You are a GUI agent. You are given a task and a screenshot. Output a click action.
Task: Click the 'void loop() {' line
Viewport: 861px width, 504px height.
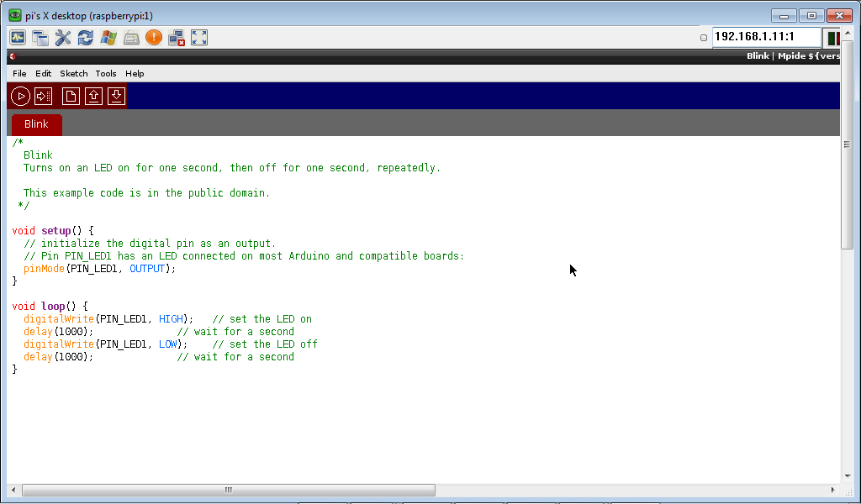pos(50,307)
